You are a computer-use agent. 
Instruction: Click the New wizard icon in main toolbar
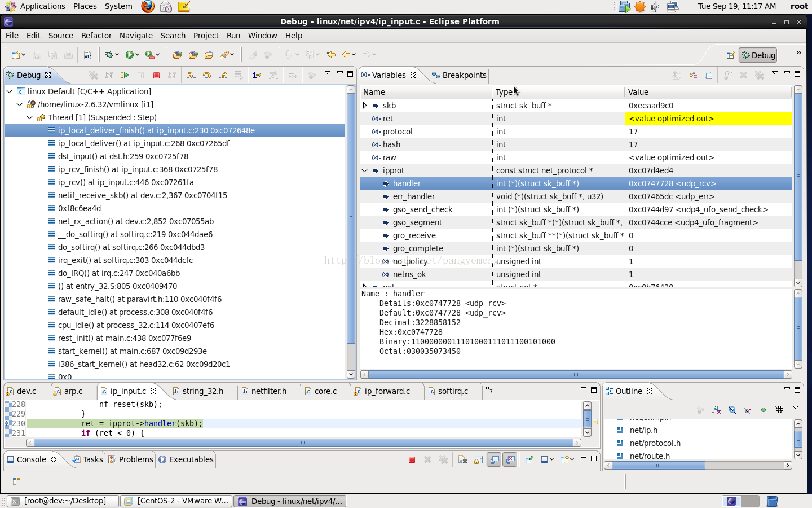(16, 55)
